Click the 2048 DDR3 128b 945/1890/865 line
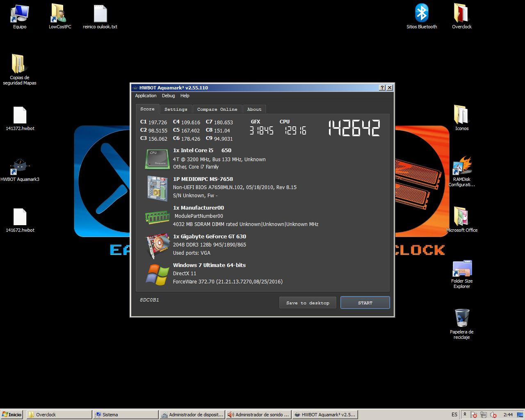This screenshot has width=525, height=420. tap(210, 245)
